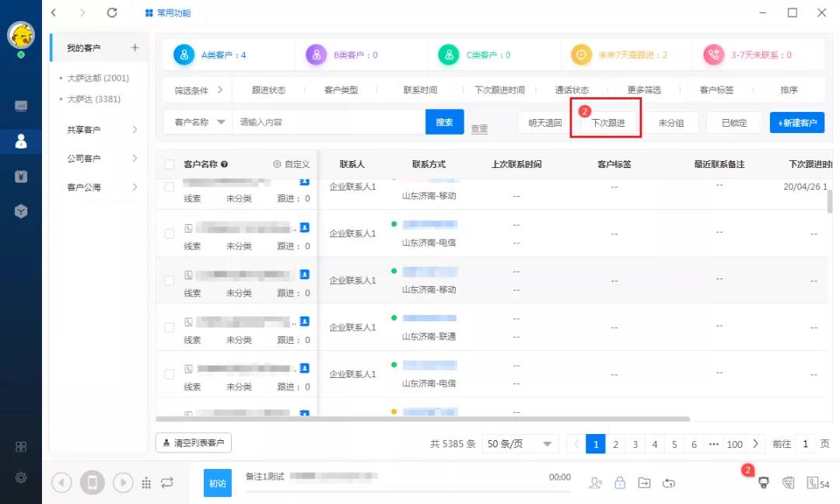This screenshot has width=840, height=504.
Task: Open the yen finance sidebar icon
Action: click(21, 177)
